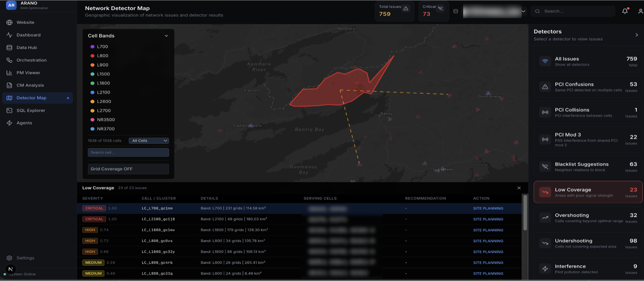Click Site Planning for LC_L1800_gc1mv
Viewport: 644px width, 281px height.
488,230
